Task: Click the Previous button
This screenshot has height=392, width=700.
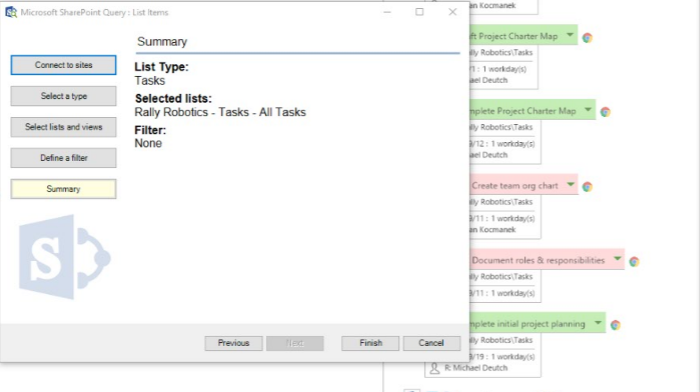Action: (233, 343)
